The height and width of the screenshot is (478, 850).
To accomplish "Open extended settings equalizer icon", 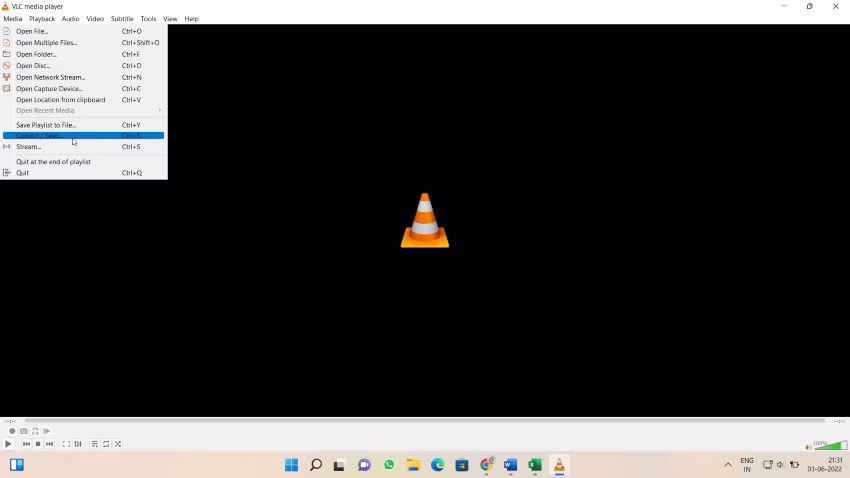I will coord(78,444).
